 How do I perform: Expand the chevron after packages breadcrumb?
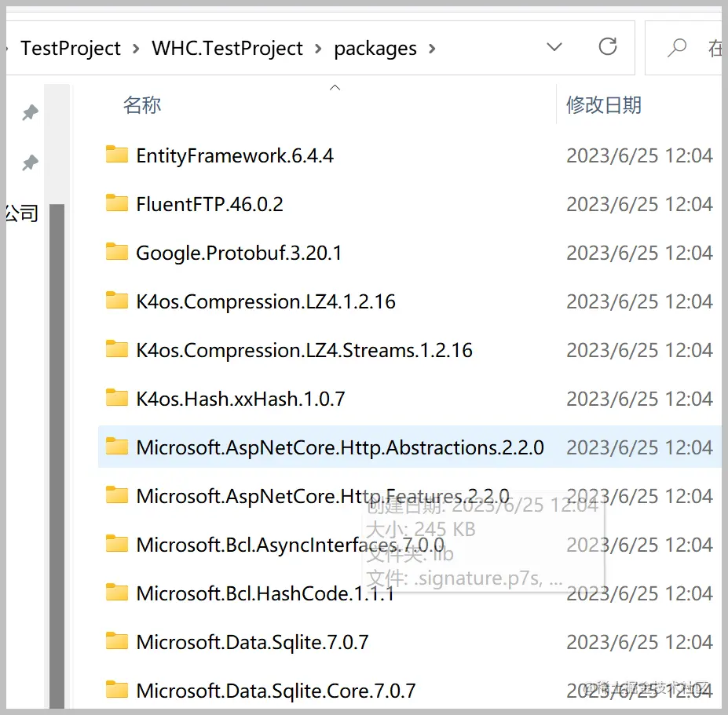pyautogui.click(x=432, y=49)
